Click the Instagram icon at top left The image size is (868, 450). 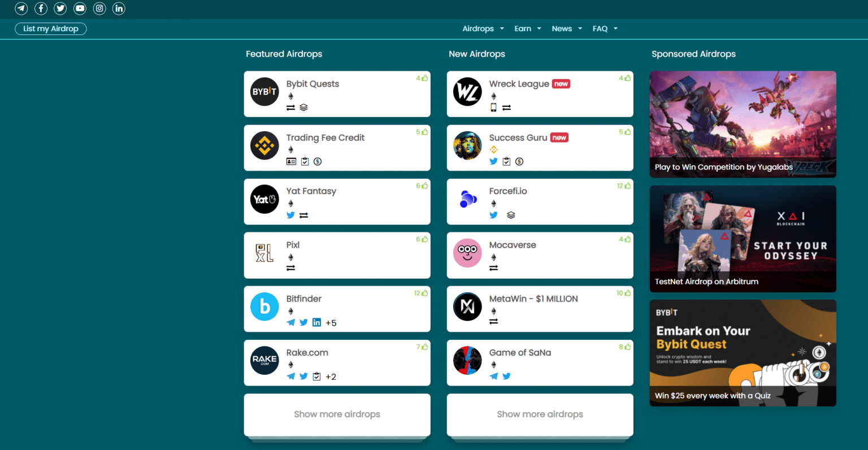(99, 8)
